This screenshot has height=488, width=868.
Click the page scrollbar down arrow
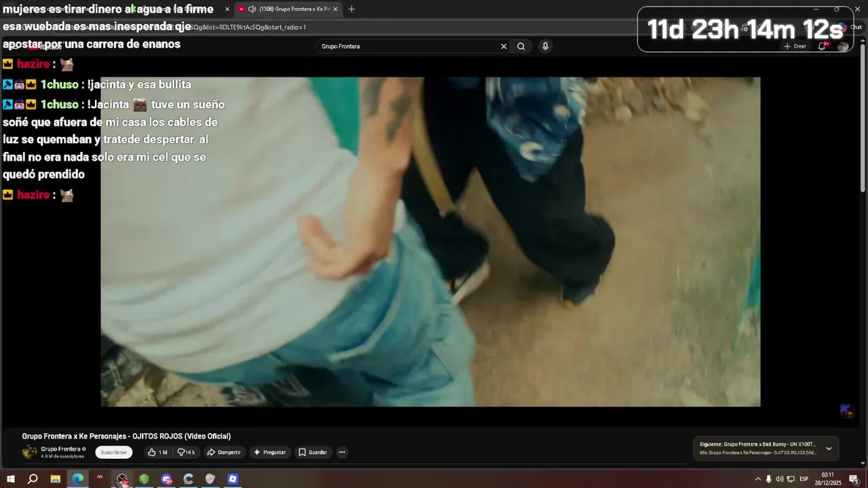coord(863,463)
